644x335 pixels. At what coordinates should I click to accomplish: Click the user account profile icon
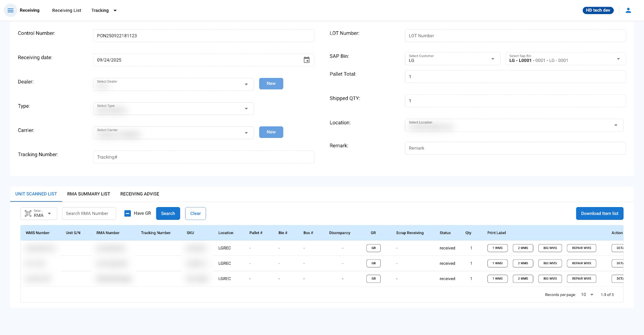[628, 10]
